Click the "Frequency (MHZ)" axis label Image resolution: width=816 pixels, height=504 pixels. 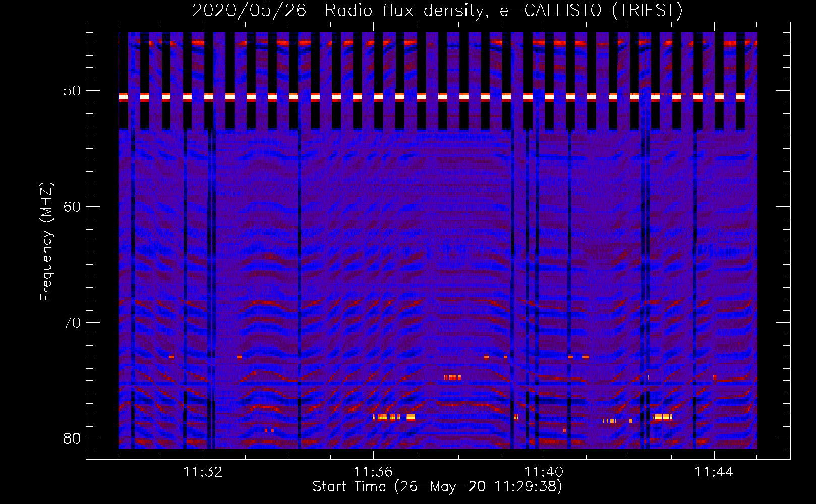(x=46, y=242)
